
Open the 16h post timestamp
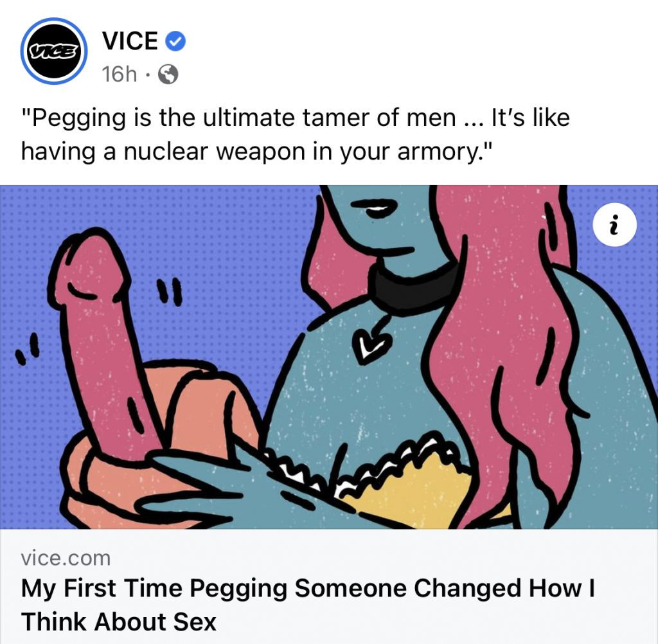click(x=119, y=75)
